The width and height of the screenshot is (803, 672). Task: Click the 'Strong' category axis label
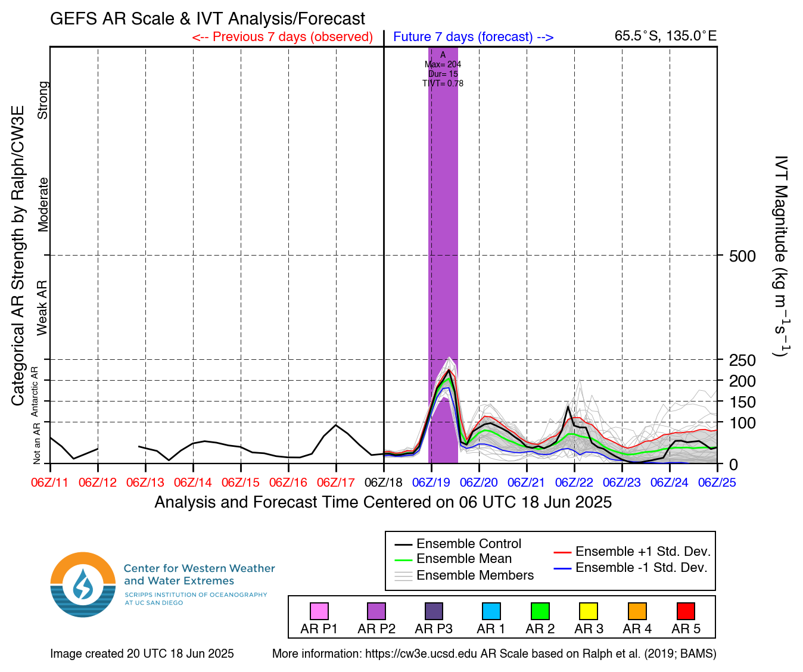pyautogui.click(x=42, y=100)
